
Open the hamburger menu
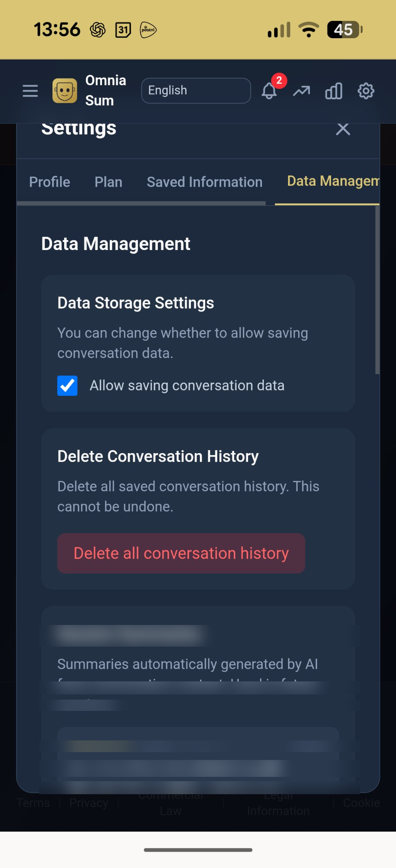30,91
